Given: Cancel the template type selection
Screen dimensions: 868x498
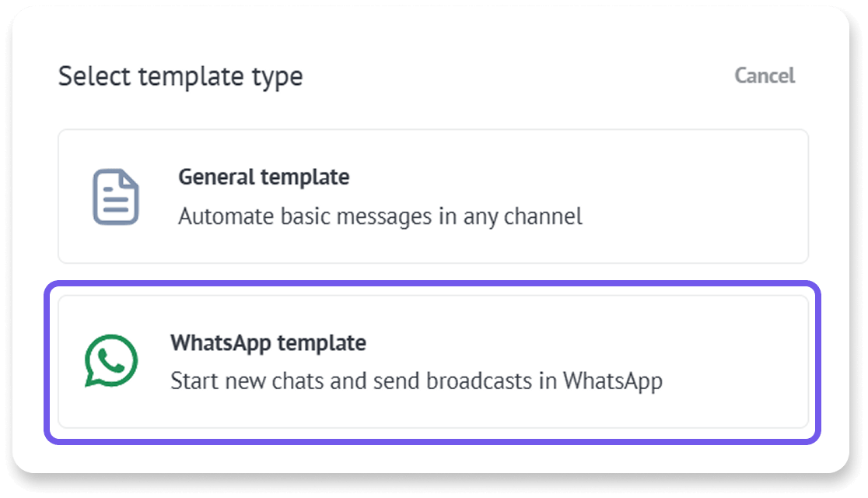Looking at the screenshot, I should click(764, 75).
